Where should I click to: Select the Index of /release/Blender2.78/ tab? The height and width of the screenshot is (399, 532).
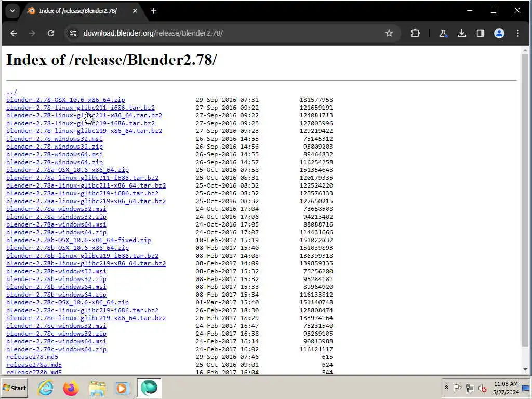(78, 11)
